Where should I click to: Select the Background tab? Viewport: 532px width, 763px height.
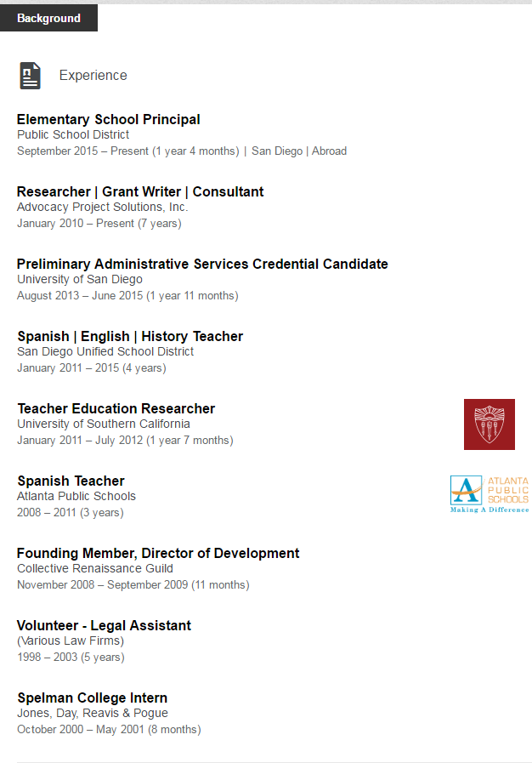click(x=48, y=18)
